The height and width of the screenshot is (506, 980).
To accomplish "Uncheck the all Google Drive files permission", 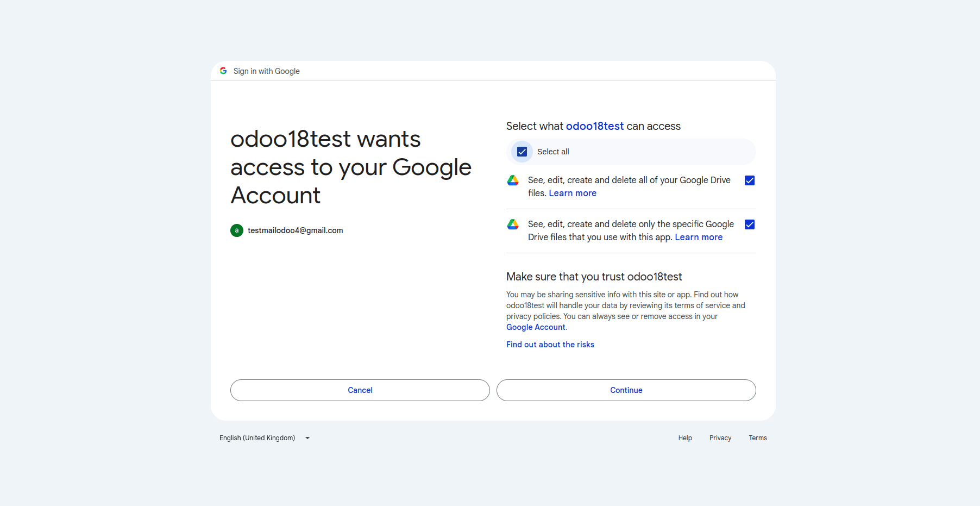I will click(750, 180).
